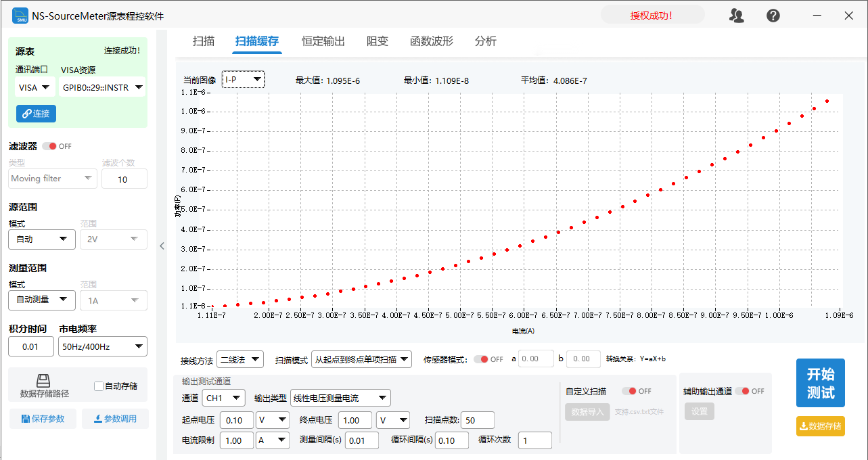Toggle the 滤波器 filter switch
The width and height of the screenshot is (868, 460).
[49, 146]
